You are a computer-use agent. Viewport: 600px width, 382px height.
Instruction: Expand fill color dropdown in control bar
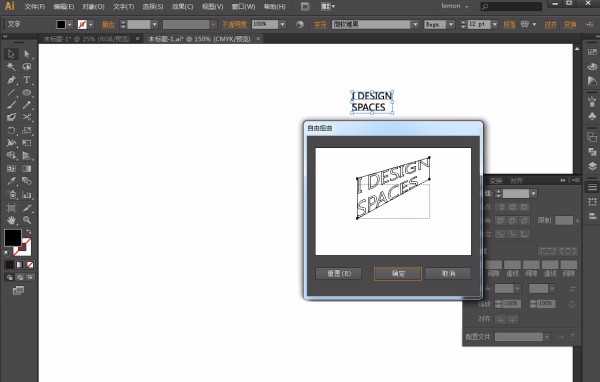pyautogui.click(x=70, y=24)
